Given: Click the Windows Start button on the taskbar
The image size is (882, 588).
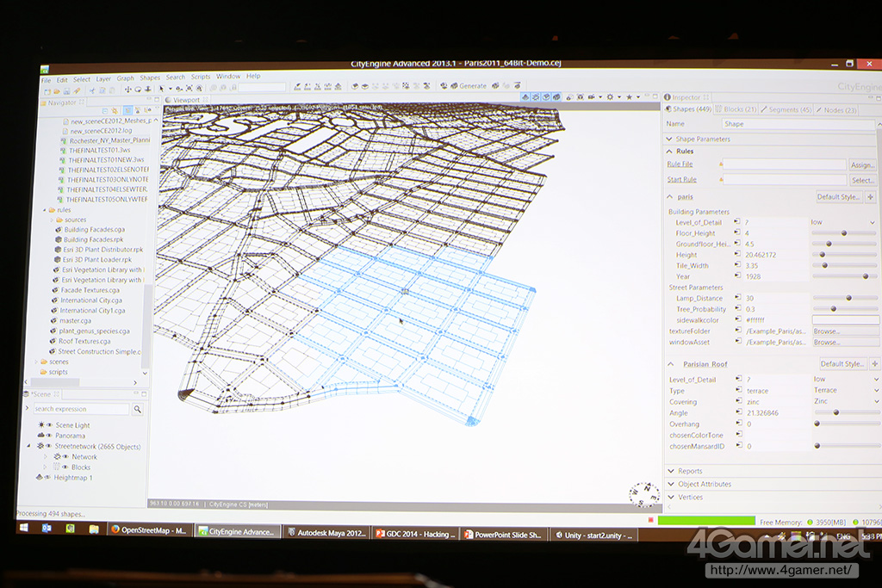Looking at the screenshot, I should coord(24,528).
